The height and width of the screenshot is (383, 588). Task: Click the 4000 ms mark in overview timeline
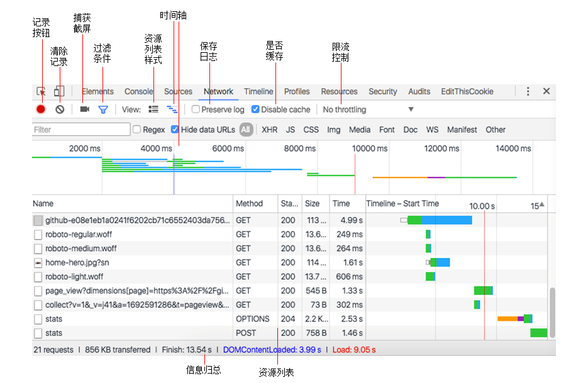point(156,148)
